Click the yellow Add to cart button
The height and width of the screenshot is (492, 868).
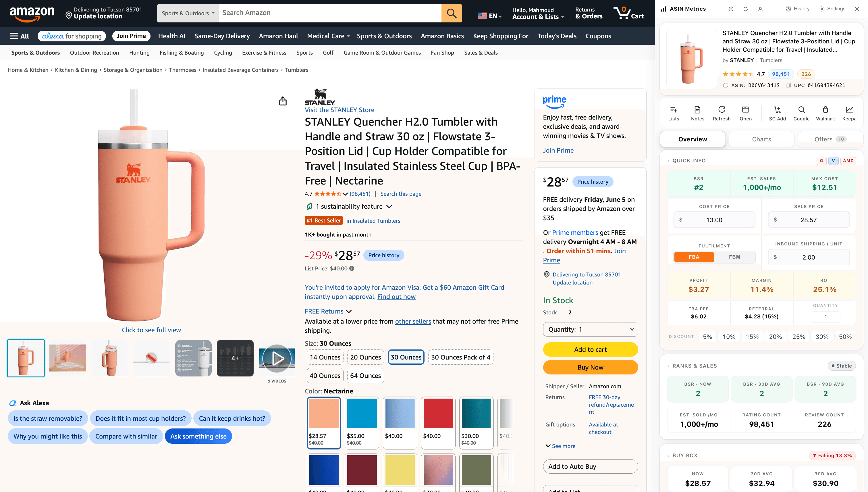(590, 349)
